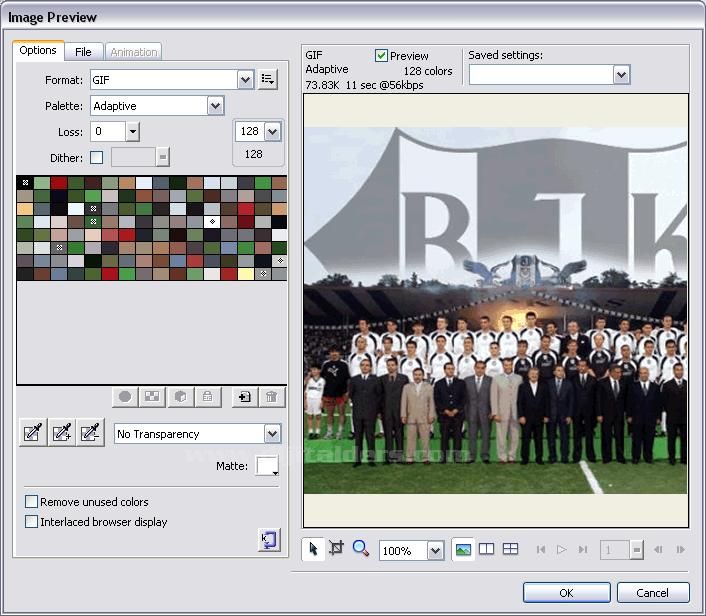Select the pale yellow palette swatch
Image resolution: width=706 pixels, height=616 pixels.
pos(245,274)
